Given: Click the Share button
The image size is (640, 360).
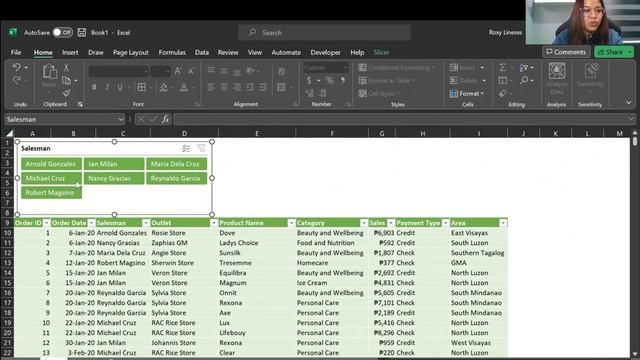Looking at the screenshot, I should pyautogui.click(x=613, y=52).
